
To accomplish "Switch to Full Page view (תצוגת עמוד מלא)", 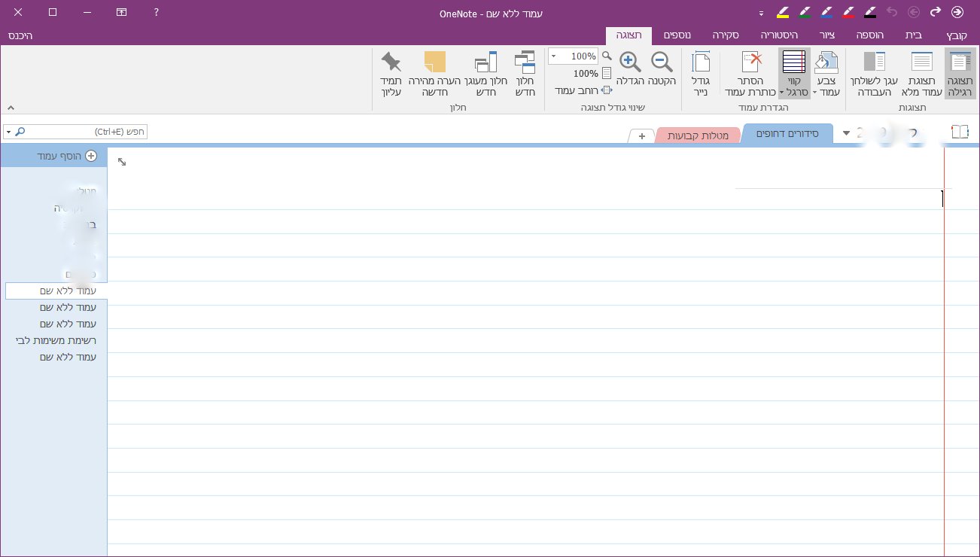I will (920, 72).
